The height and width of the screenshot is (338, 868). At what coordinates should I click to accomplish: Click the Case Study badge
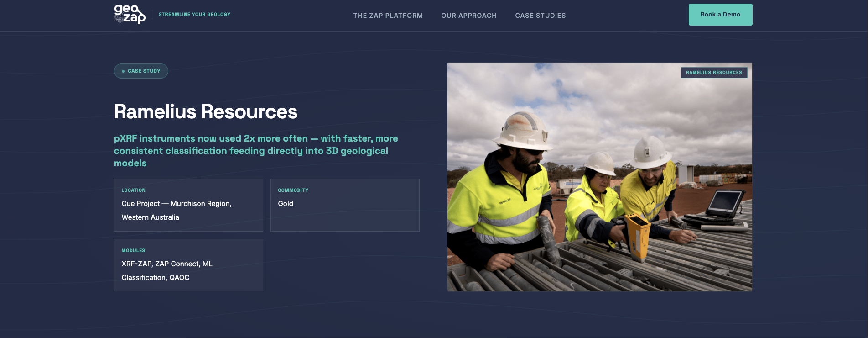coord(141,71)
